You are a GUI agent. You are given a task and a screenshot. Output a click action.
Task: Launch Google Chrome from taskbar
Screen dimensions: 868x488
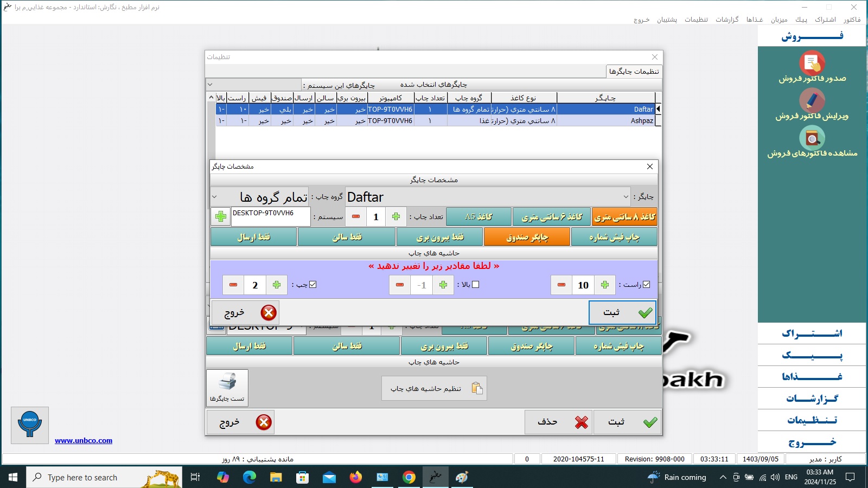click(409, 477)
